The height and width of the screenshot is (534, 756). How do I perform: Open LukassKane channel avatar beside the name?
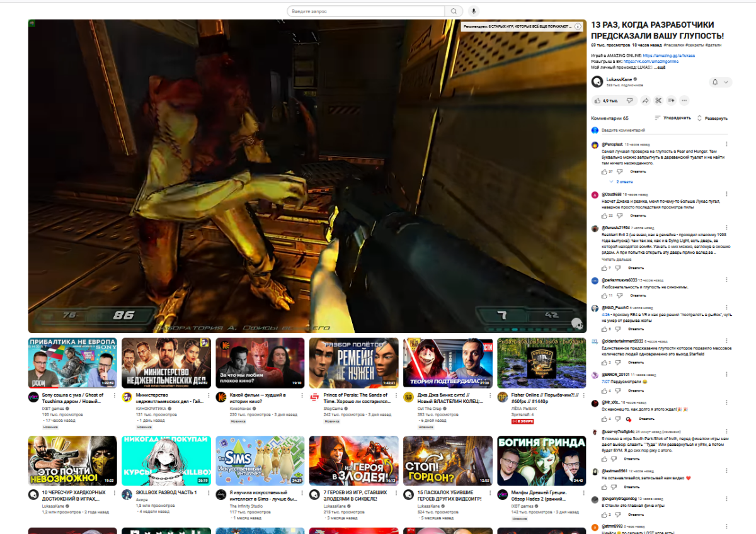click(x=597, y=82)
